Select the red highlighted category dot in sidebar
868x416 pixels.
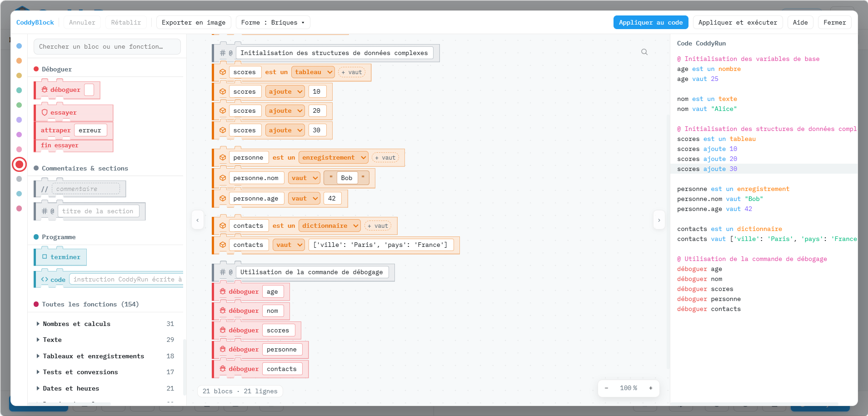(19, 164)
